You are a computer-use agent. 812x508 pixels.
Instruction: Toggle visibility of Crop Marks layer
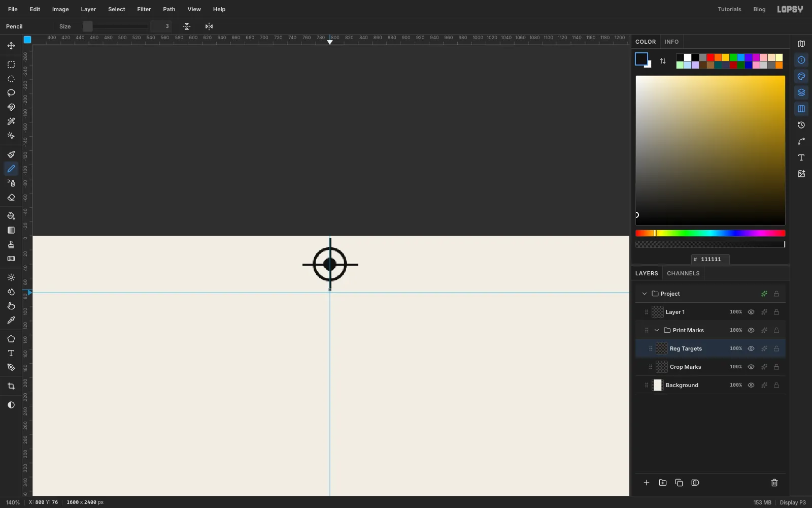pyautogui.click(x=751, y=367)
